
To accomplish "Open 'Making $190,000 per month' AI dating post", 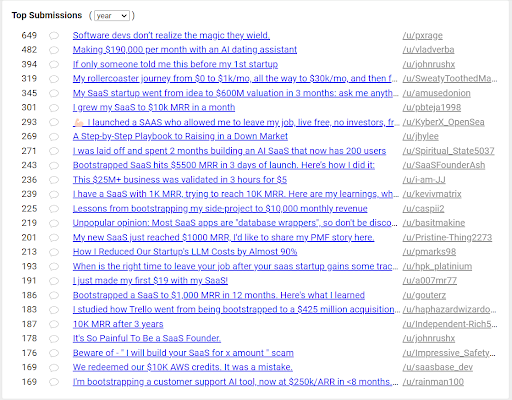I will pos(185,50).
